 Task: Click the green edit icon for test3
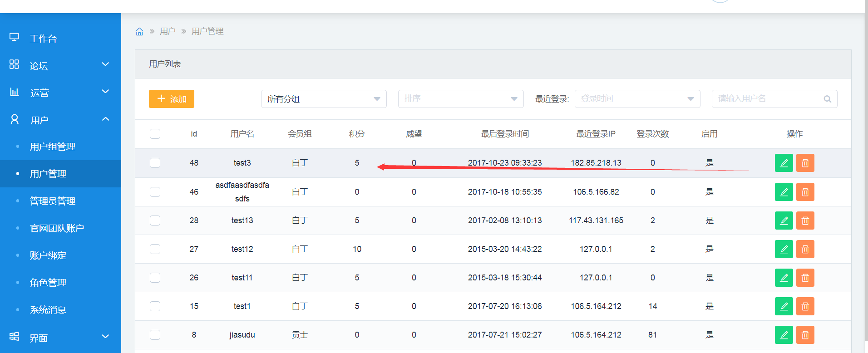coord(784,163)
